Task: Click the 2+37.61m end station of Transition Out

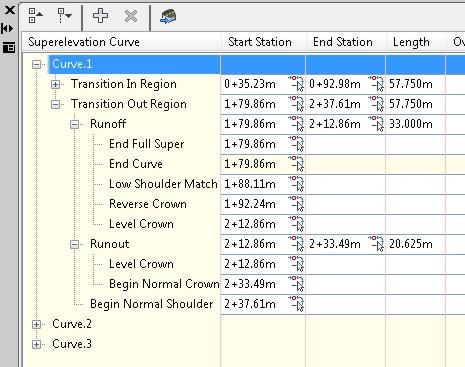Action: pyautogui.click(x=335, y=104)
